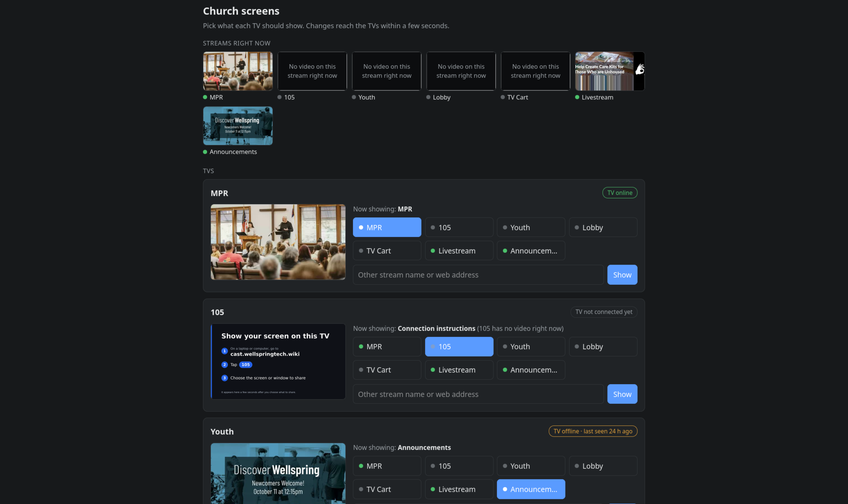Select Livestream source for the 105 TV
Image resolution: width=848 pixels, height=504 pixels.
(x=459, y=370)
